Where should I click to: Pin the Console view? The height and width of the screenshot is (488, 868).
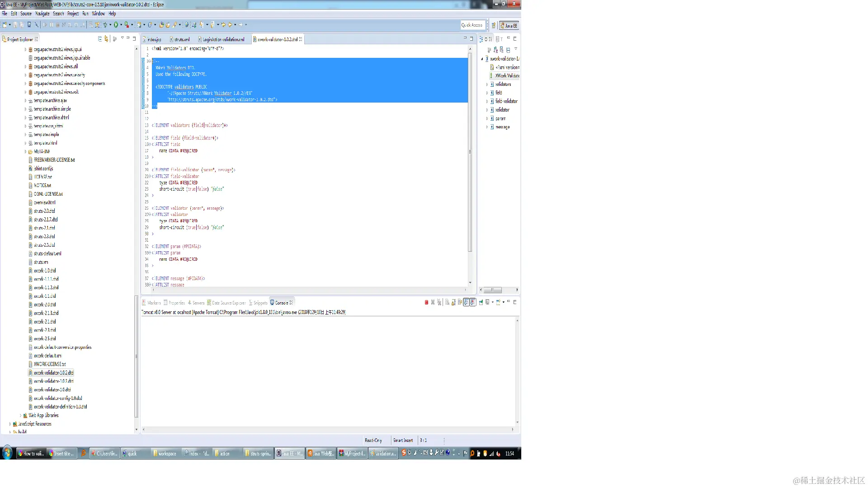(x=481, y=302)
